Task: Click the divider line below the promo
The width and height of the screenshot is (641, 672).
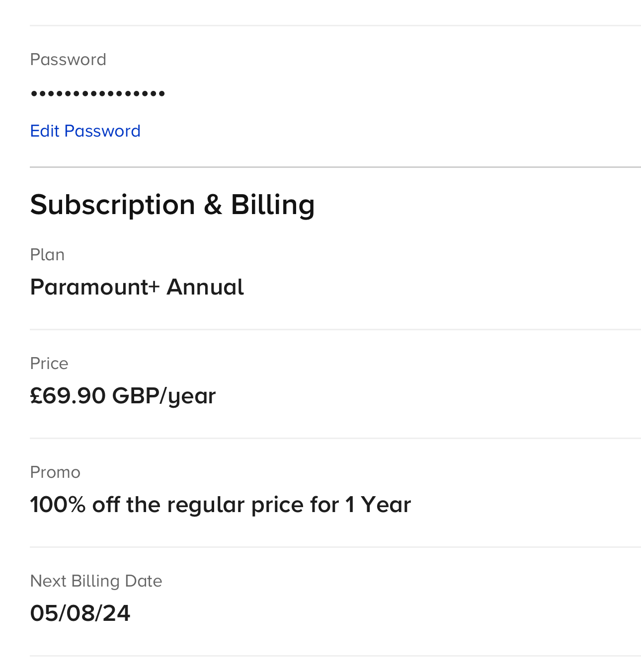Action: click(335, 547)
